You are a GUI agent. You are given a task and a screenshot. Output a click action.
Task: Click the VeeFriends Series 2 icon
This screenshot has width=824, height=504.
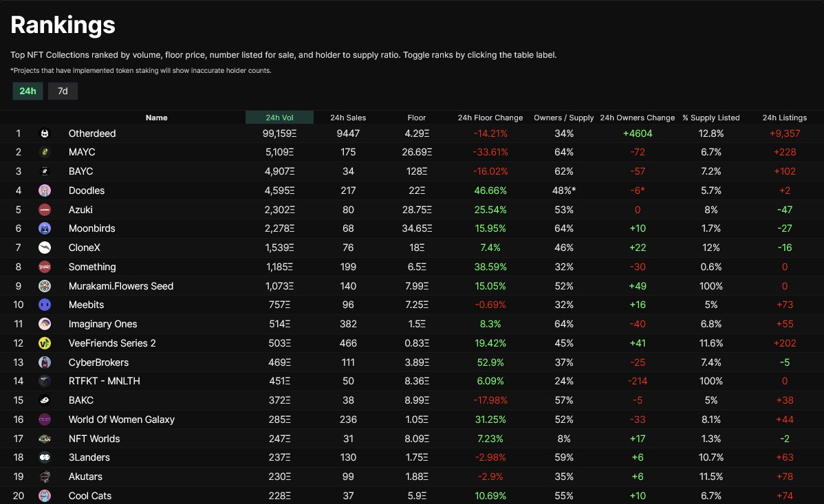(x=45, y=343)
